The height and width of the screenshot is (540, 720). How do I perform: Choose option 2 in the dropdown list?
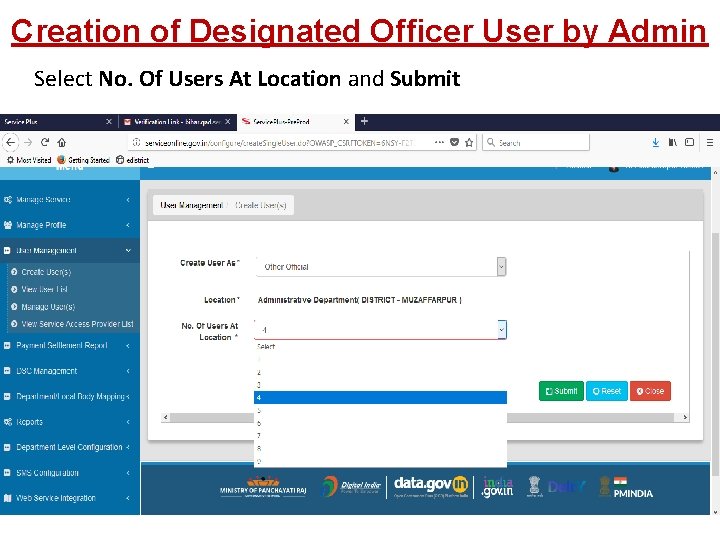pyautogui.click(x=380, y=372)
